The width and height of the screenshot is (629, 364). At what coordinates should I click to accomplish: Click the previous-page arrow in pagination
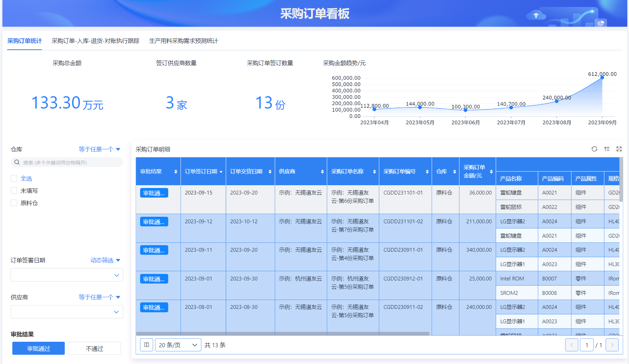[x=572, y=345]
